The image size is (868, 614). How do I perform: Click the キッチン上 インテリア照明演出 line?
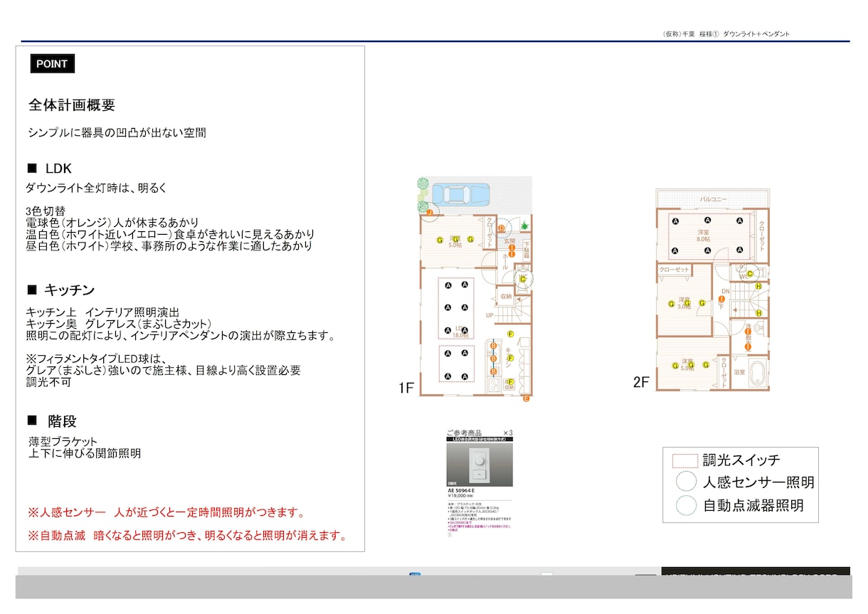point(102,312)
